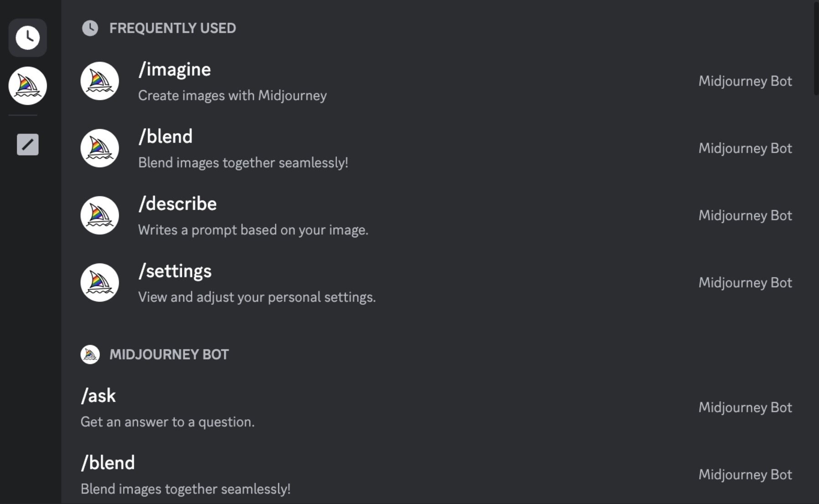Pick the /describe command

tap(436, 216)
